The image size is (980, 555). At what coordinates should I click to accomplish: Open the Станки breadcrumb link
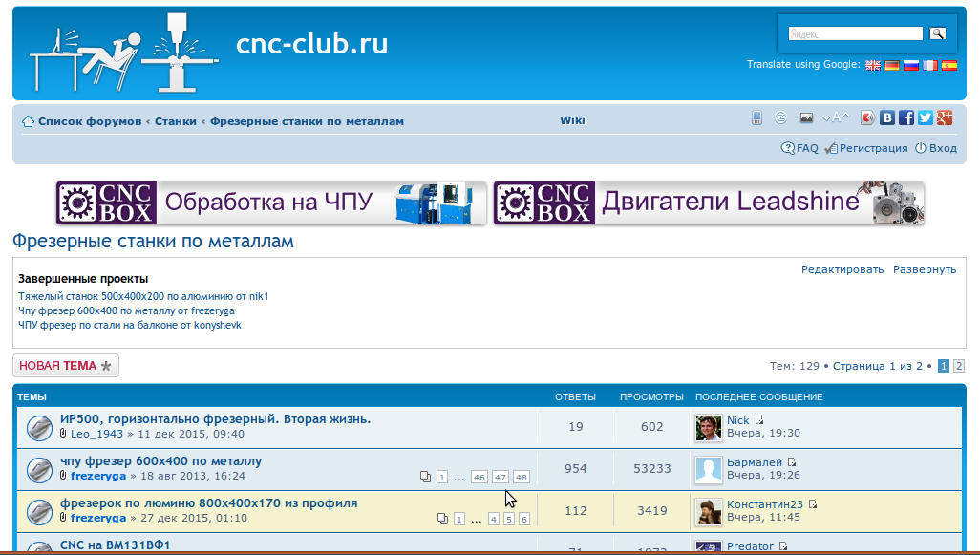pyautogui.click(x=176, y=121)
